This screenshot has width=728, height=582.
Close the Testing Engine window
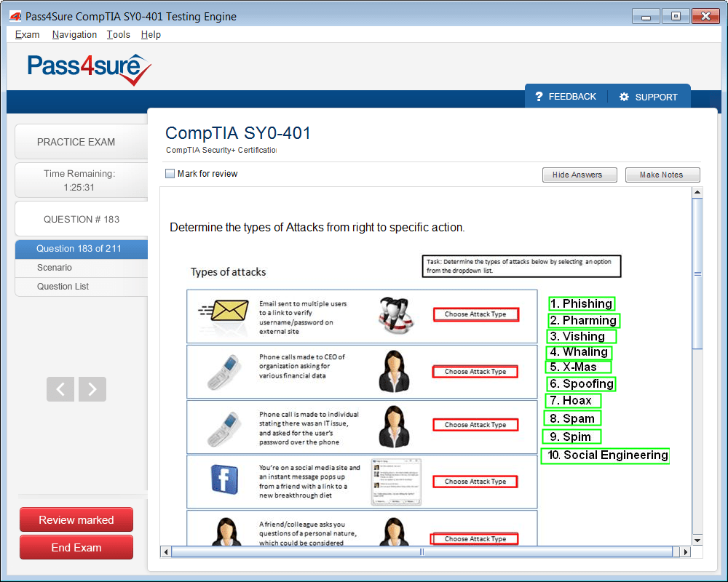point(705,16)
